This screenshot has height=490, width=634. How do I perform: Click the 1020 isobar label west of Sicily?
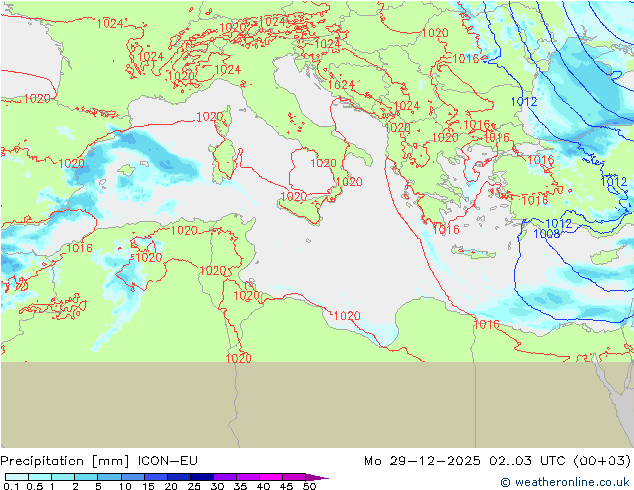click(294, 196)
